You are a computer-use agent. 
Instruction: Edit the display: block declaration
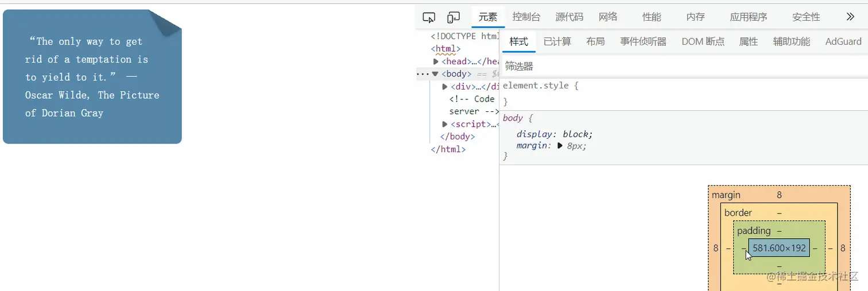point(555,134)
